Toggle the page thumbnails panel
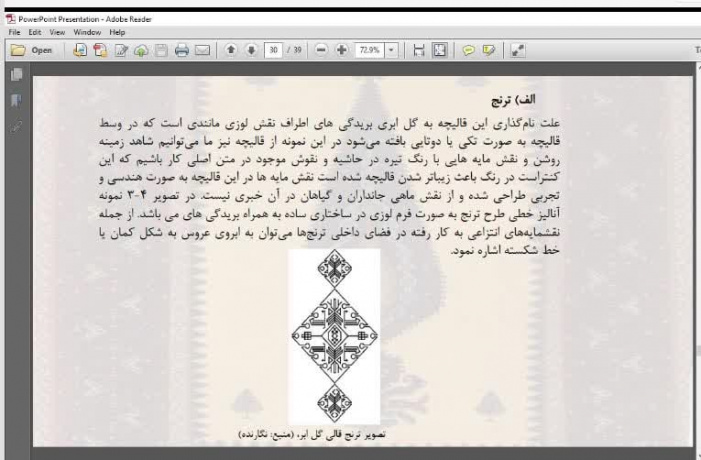The width and height of the screenshot is (701, 460). point(15,76)
